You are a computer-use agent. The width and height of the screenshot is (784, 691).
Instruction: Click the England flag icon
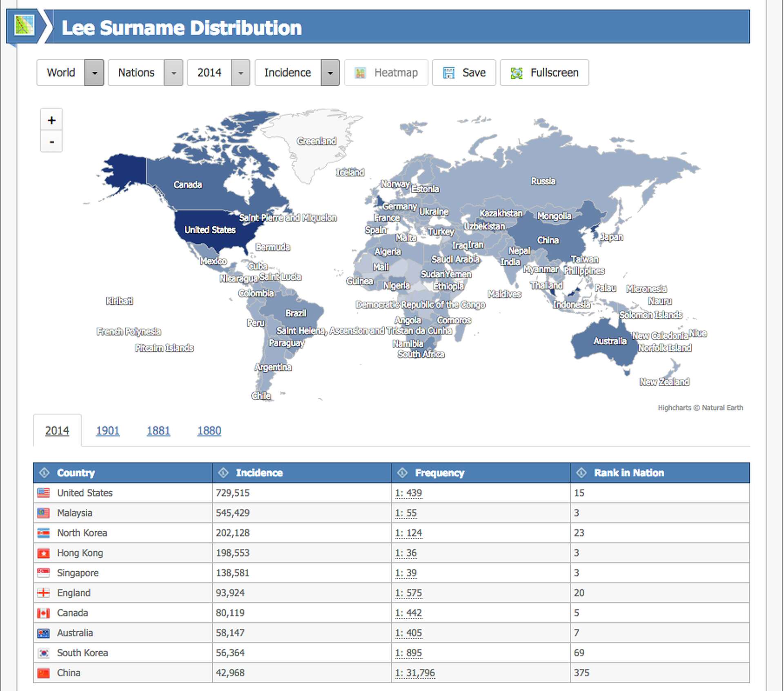tap(43, 593)
